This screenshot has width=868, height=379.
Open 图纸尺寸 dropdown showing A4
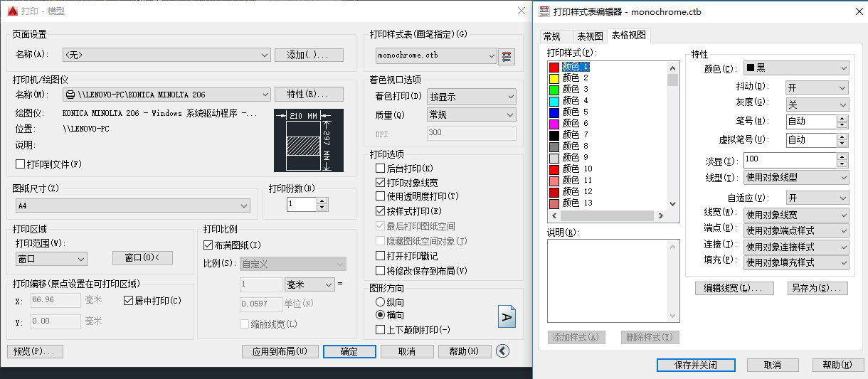tap(133, 205)
